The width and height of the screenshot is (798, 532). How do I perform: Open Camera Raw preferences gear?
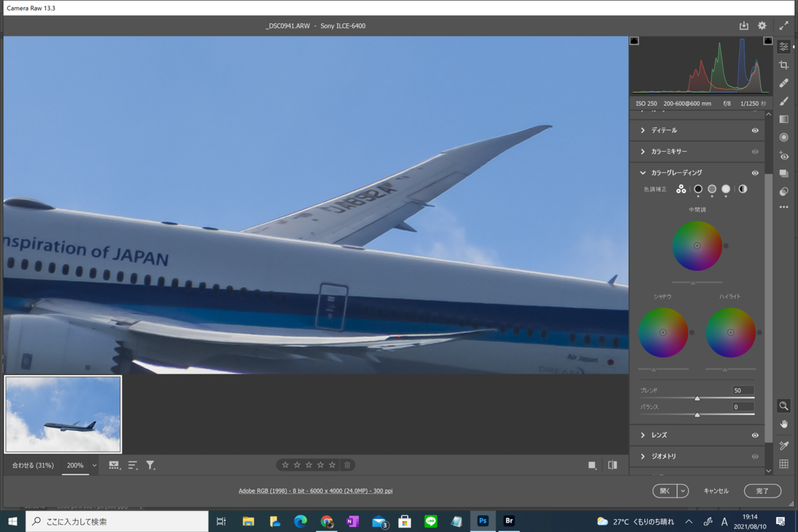click(x=762, y=26)
